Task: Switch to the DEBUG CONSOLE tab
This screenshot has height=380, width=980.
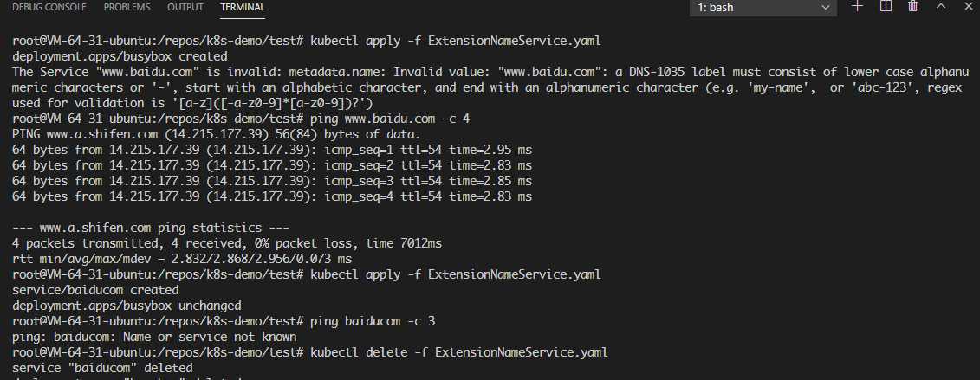Action: tap(49, 8)
